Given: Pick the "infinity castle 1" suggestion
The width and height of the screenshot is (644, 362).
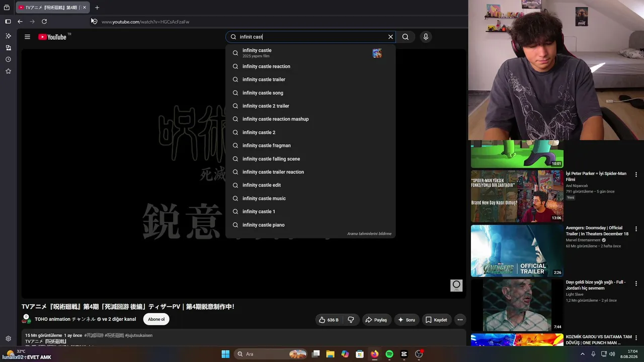Looking at the screenshot, I should (x=310, y=212).
